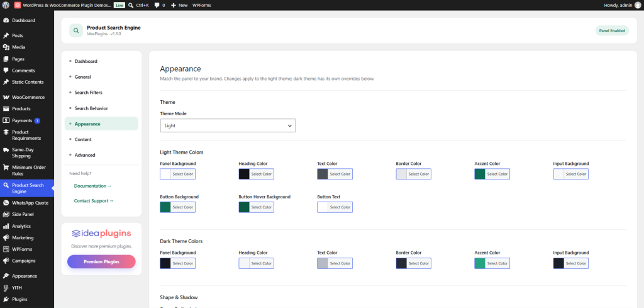Open the Dashboard tab in plugin settings
Screen dimensions: 644x308
coord(101,61)
